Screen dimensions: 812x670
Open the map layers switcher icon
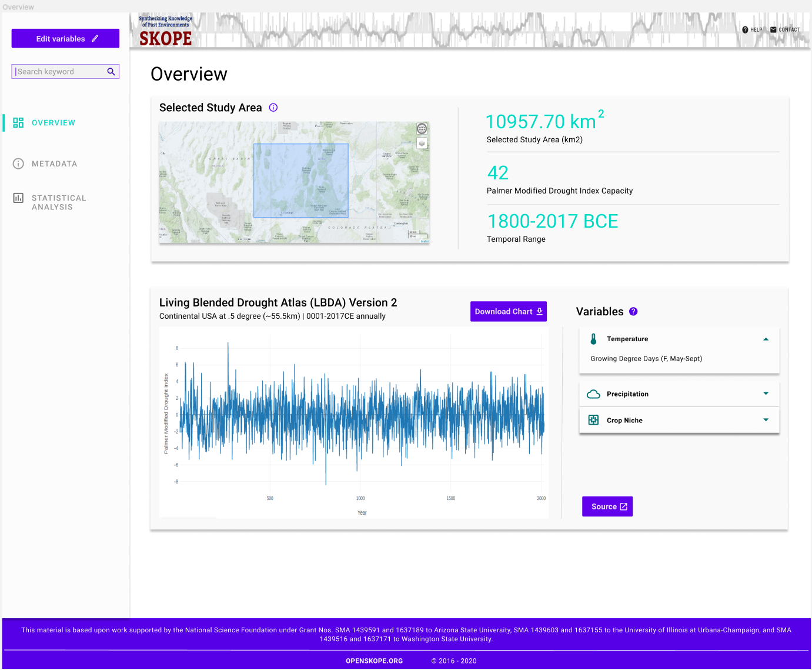(422, 142)
